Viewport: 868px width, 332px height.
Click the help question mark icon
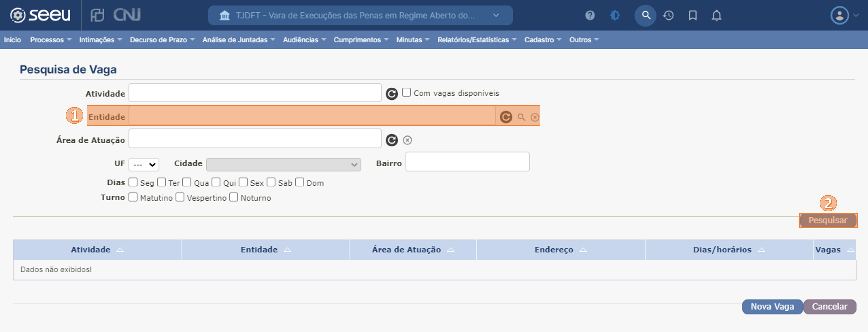(x=590, y=15)
